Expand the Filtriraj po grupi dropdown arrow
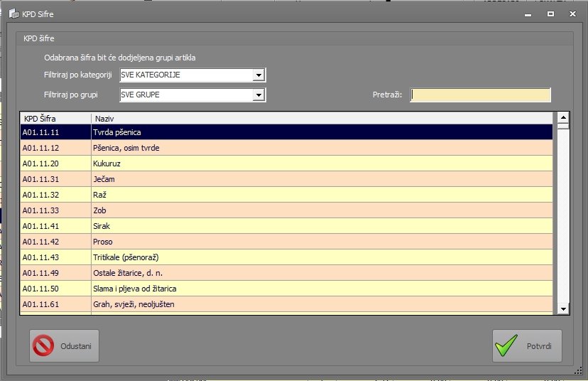 tap(258, 95)
